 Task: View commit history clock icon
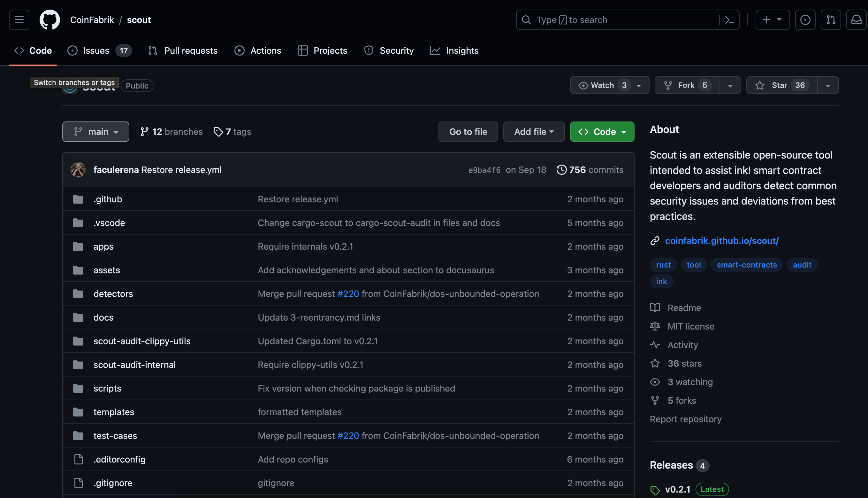(x=561, y=170)
